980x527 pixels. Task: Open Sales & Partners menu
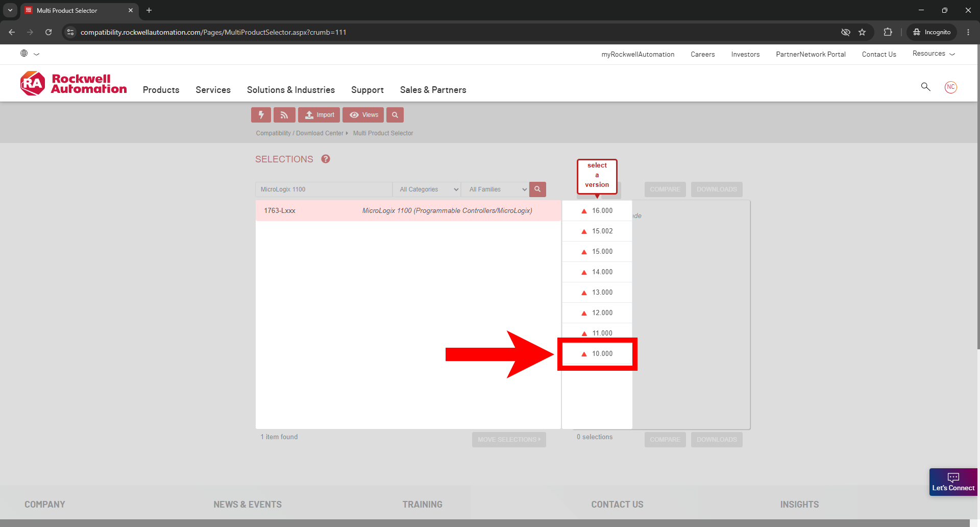tap(433, 90)
